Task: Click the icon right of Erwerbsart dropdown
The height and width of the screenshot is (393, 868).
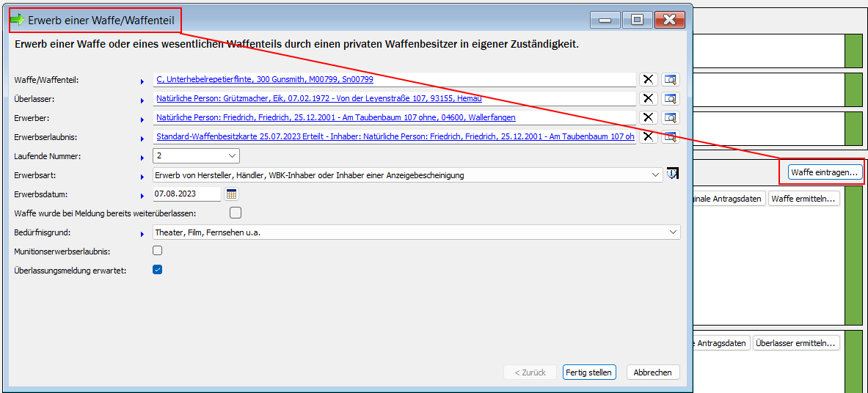Action: 672,175
